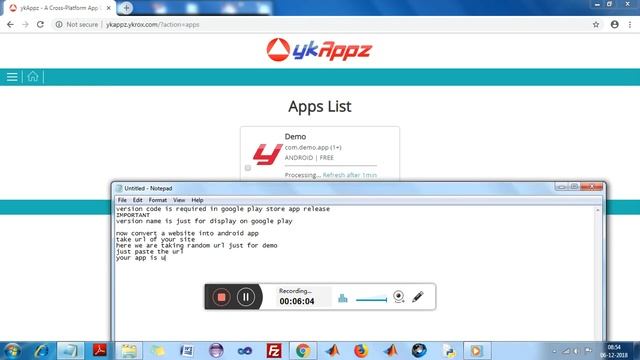Open Notepad File menu
The height and width of the screenshot is (360, 640).
tap(122, 200)
